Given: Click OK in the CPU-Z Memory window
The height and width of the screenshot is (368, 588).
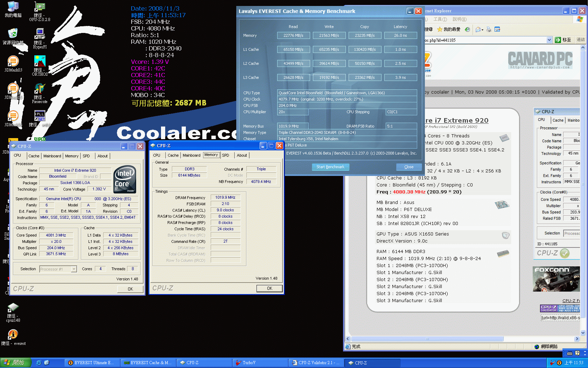Looking at the screenshot, I should (269, 288).
